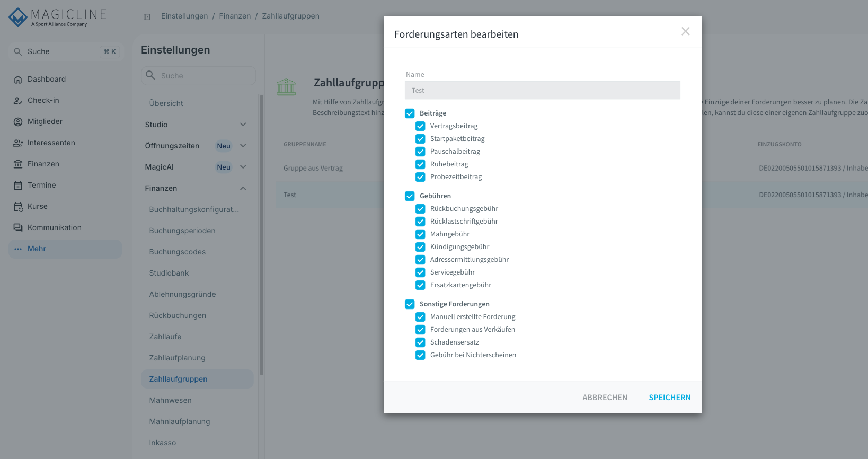This screenshot has width=868, height=459.
Task: Select the Gruppe aus Vertrag row
Action: [x=571, y=168]
